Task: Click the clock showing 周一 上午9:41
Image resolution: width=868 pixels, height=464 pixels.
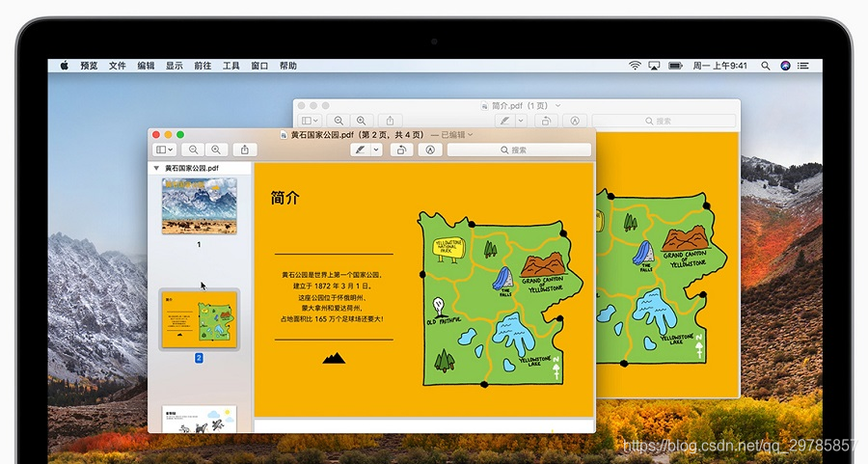Action: (x=720, y=66)
